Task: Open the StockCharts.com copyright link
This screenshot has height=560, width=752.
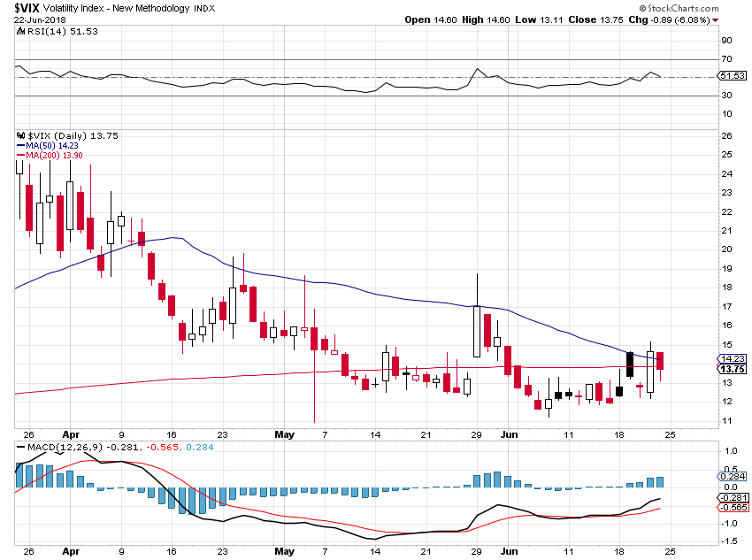Action: pyautogui.click(x=679, y=8)
